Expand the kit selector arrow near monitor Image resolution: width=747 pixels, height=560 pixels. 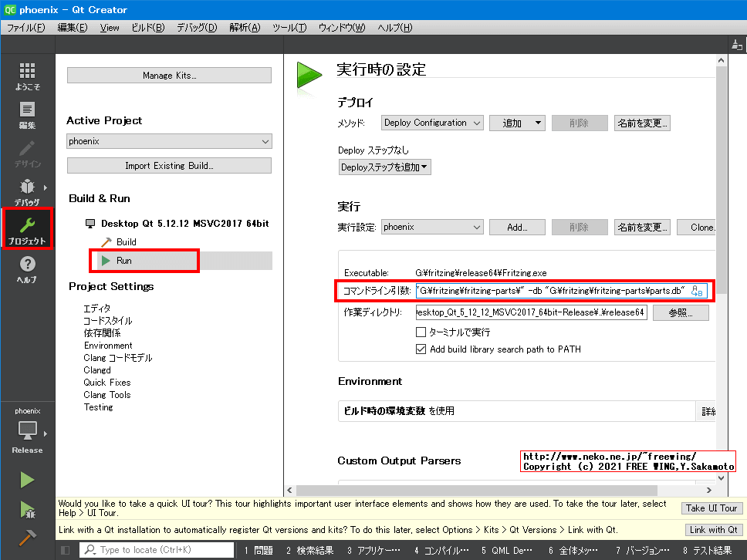pos(46,433)
